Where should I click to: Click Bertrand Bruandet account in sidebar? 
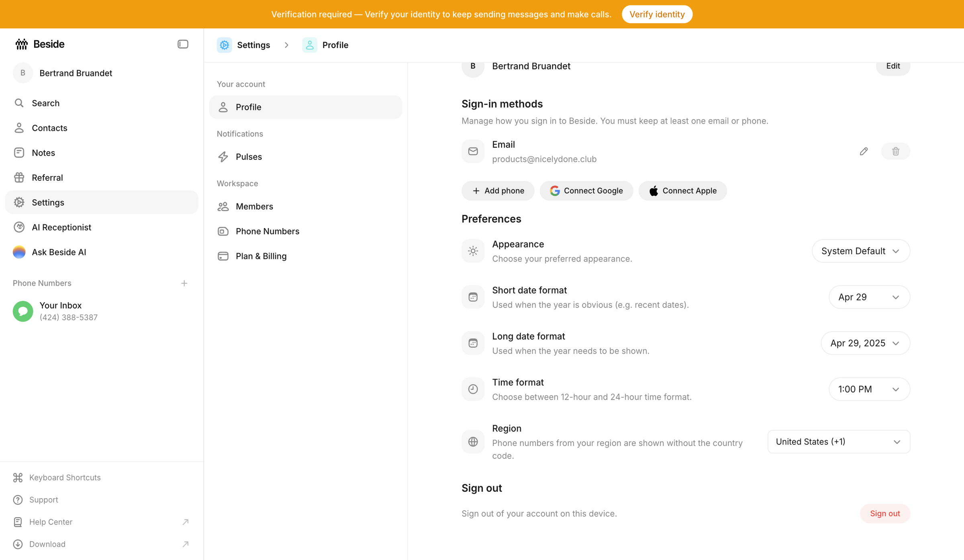102,73
